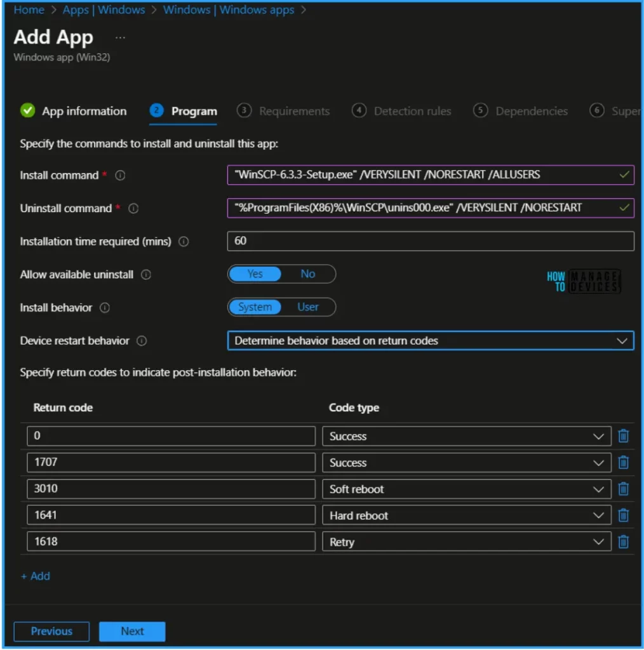
Task: Open the Hard reboot code type dropdown
Action: pyautogui.click(x=467, y=515)
